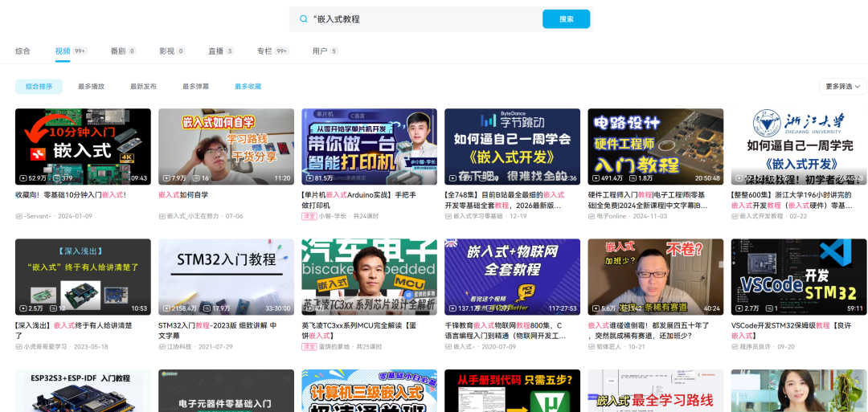Open title STM32入门教程-2023版

[x=218, y=330]
